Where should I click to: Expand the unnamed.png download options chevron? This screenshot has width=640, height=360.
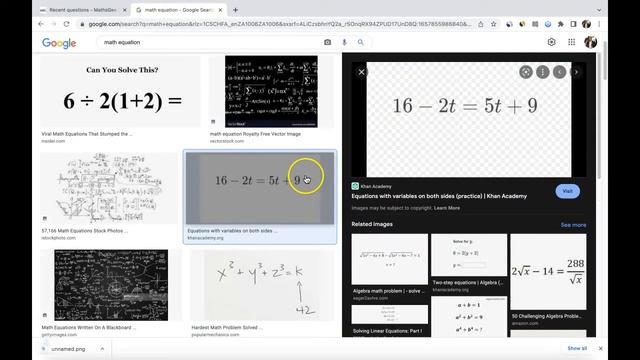click(102, 349)
